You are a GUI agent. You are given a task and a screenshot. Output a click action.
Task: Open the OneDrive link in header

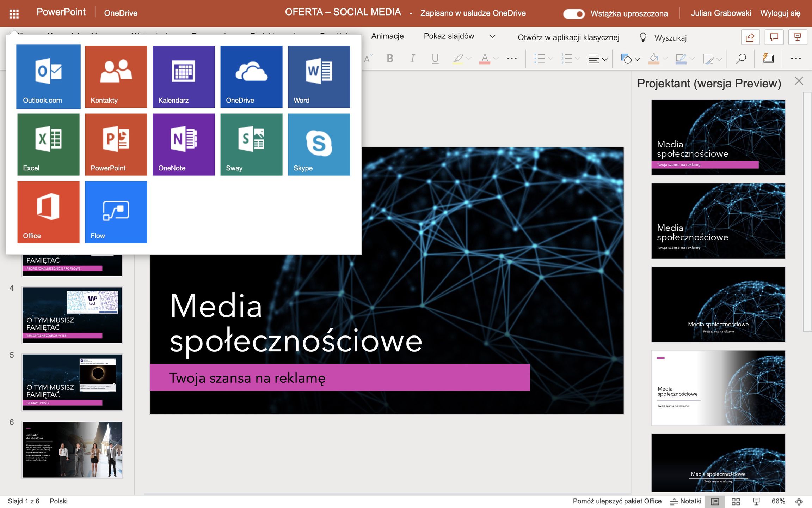pos(121,13)
